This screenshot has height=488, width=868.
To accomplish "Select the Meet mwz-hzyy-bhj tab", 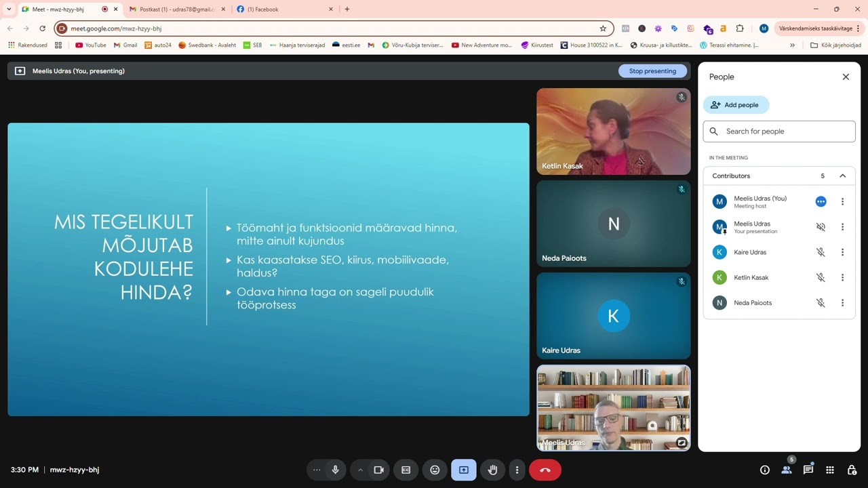I will pyautogui.click(x=68, y=9).
